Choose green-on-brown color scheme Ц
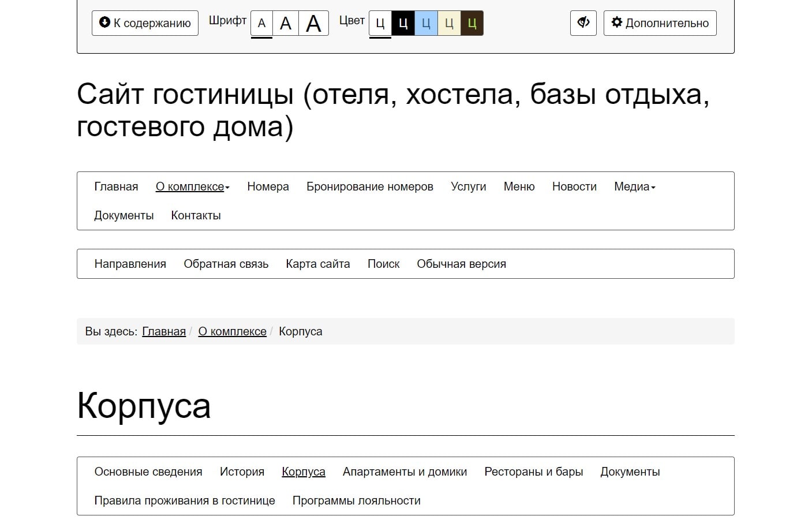 (x=472, y=24)
